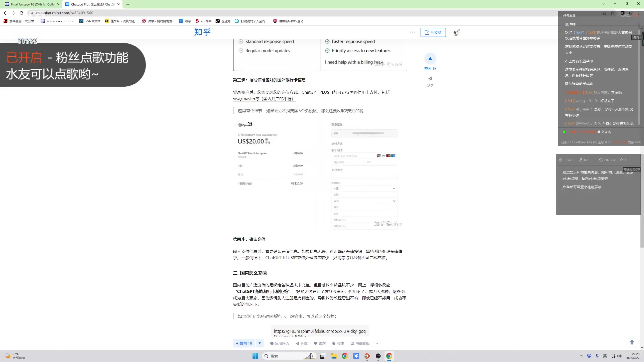
Task: Click the 写文章 write article button
Action: coord(433,33)
